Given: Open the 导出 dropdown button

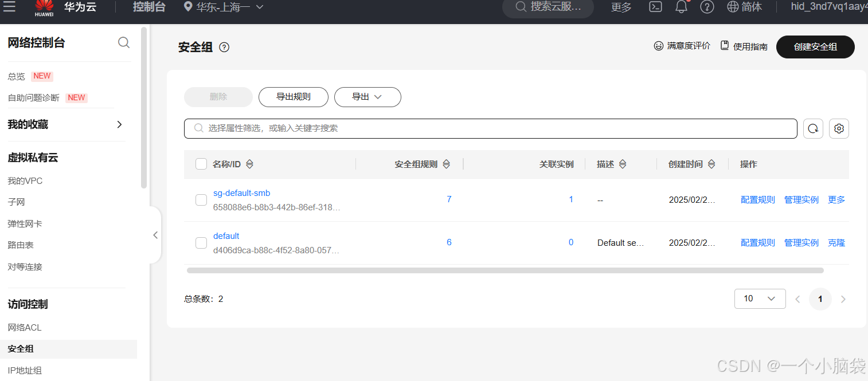Looking at the screenshot, I should (367, 97).
